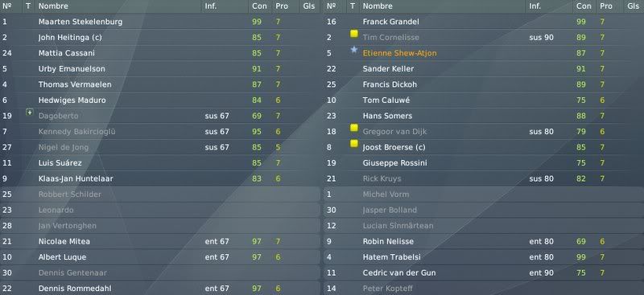Click the yellow card icon beside Joost Broerse
This screenshot has width=644, height=295.
[354, 144]
